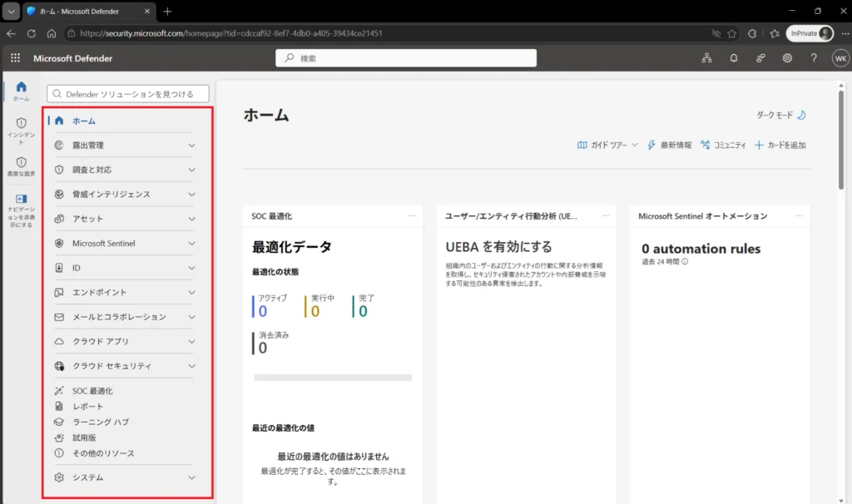Click the エンドポイント device icon
The width and height of the screenshot is (852, 504).
pyautogui.click(x=59, y=292)
